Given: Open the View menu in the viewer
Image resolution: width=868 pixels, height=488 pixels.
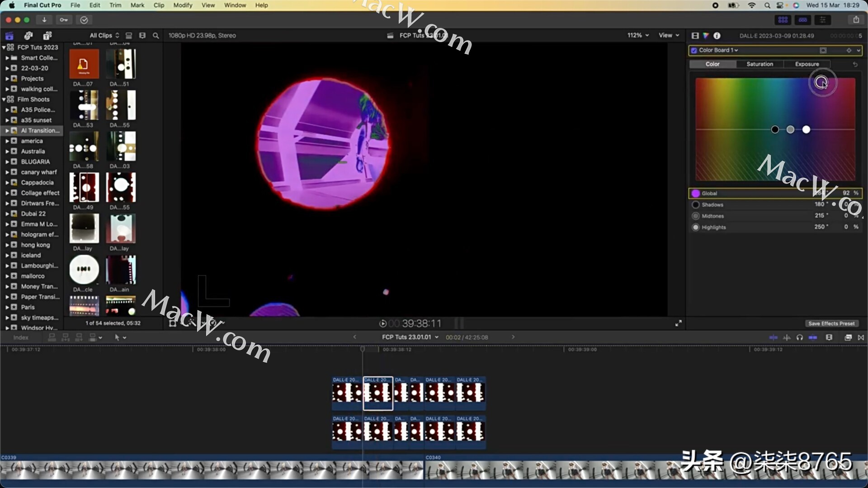Looking at the screenshot, I should click(x=669, y=35).
